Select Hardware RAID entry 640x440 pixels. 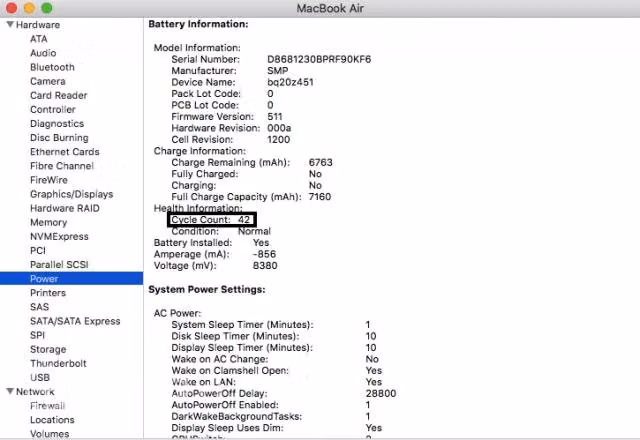(64, 208)
